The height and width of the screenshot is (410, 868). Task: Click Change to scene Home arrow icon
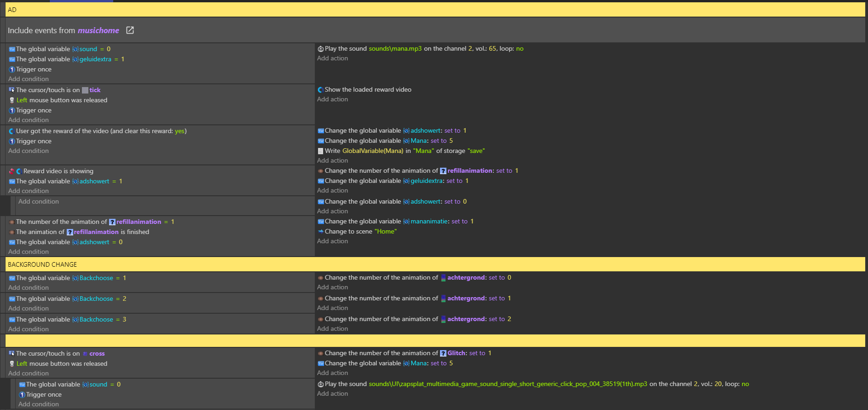(x=320, y=232)
